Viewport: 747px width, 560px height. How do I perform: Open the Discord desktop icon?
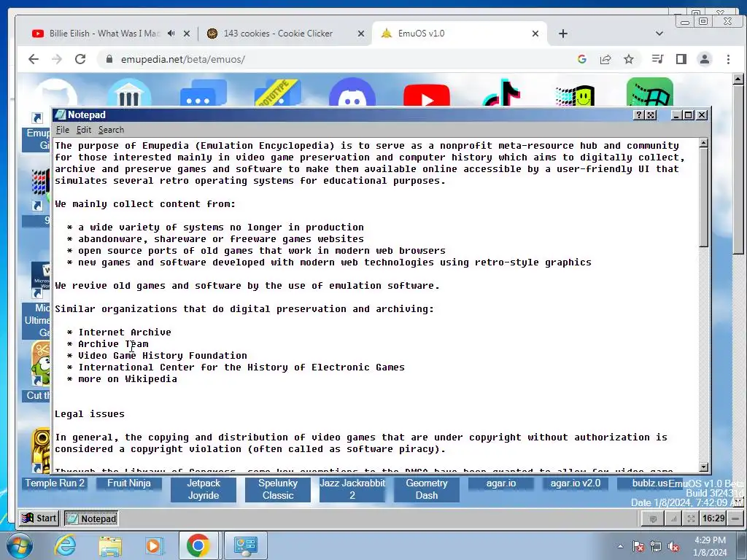(x=352, y=93)
